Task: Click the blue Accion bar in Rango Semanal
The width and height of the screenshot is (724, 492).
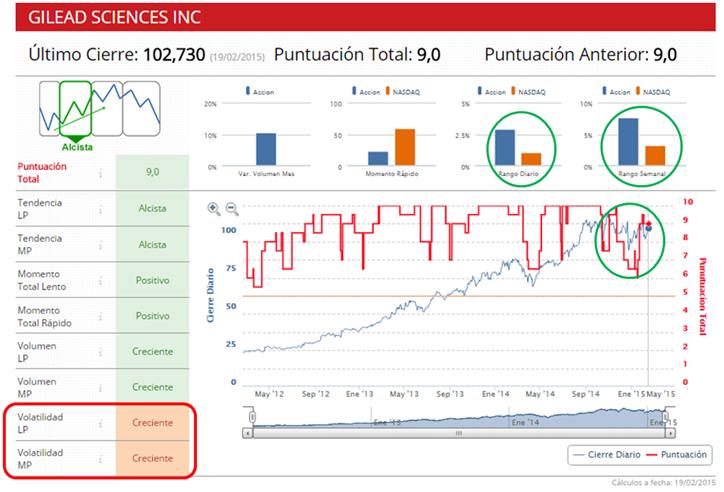Action: 628,142
